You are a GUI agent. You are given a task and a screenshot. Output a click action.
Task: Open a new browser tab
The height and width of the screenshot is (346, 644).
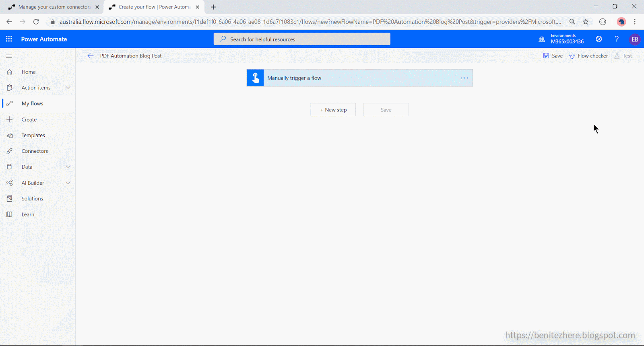213,7
